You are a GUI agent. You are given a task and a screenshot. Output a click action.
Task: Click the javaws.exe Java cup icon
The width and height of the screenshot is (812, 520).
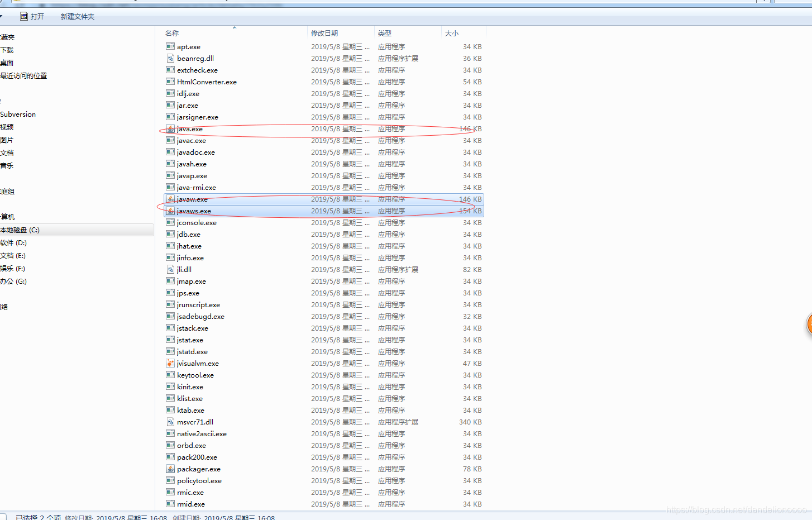(170, 211)
